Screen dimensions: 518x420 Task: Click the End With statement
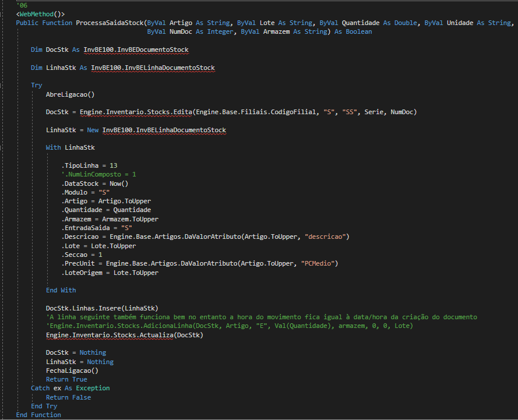pyautogui.click(x=61, y=290)
